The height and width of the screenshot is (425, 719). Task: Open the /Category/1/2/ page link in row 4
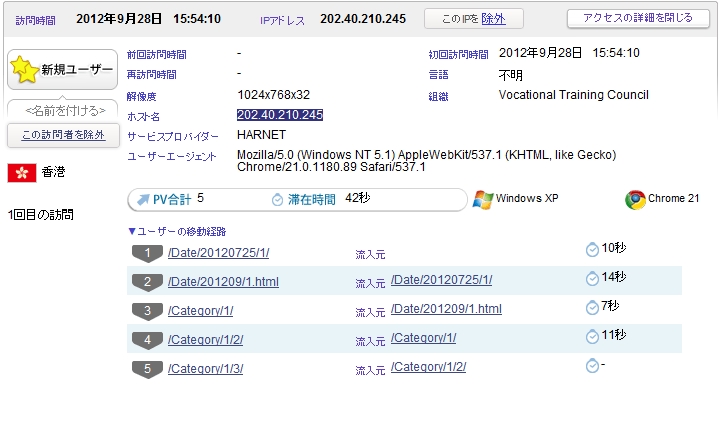pos(205,340)
